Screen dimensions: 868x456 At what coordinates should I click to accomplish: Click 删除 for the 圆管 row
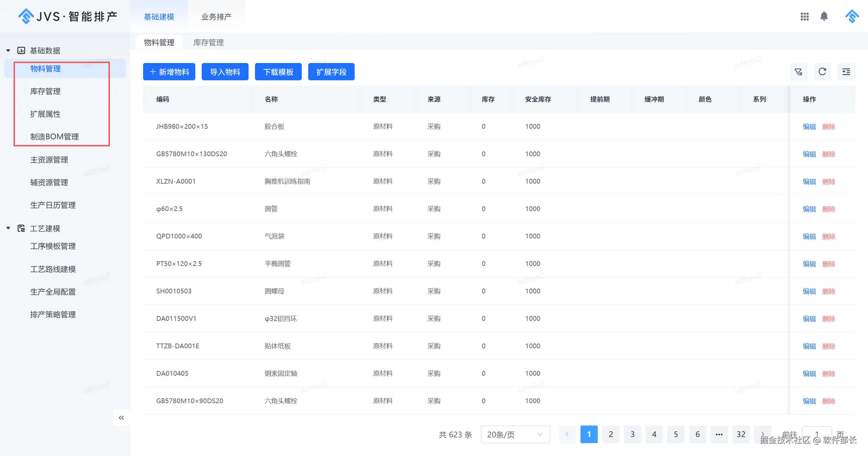[829, 209]
